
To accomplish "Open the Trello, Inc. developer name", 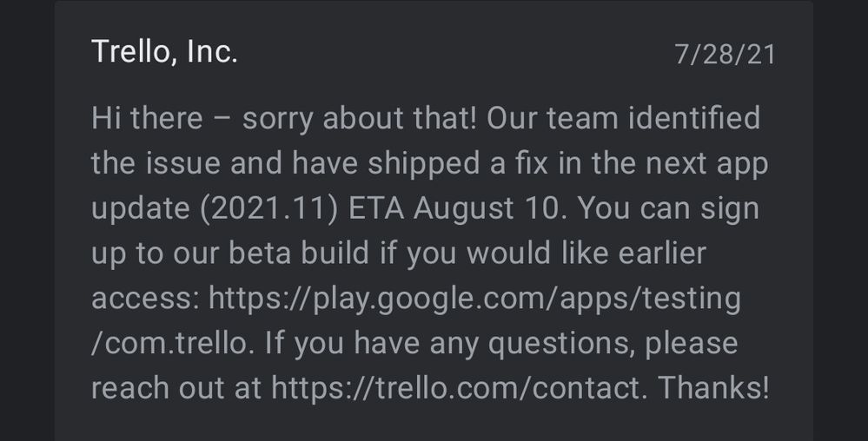I will [x=164, y=52].
